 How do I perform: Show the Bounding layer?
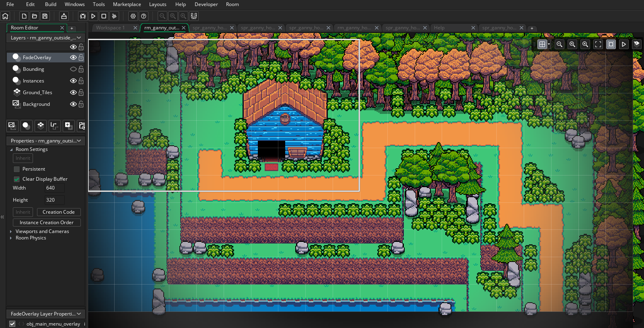click(x=73, y=69)
